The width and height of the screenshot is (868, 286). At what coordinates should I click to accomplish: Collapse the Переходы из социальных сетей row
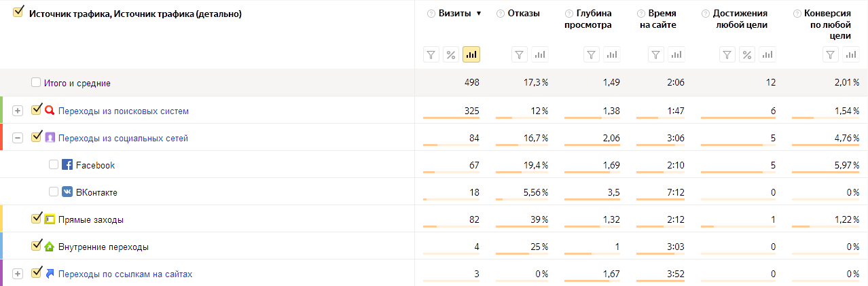click(x=18, y=138)
